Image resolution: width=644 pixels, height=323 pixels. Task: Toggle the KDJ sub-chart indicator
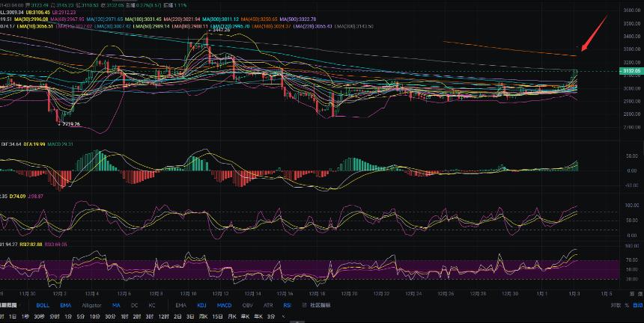tap(201, 305)
